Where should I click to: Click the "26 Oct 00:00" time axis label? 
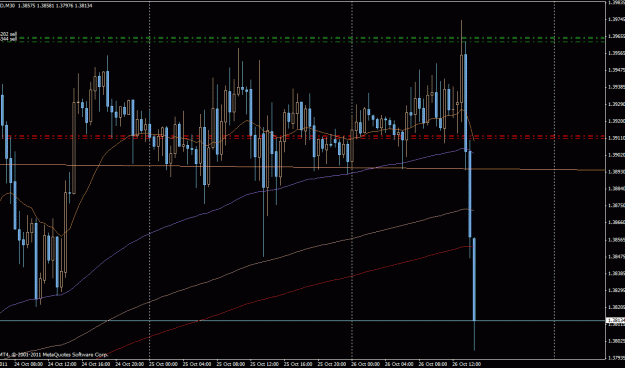coord(366,364)
